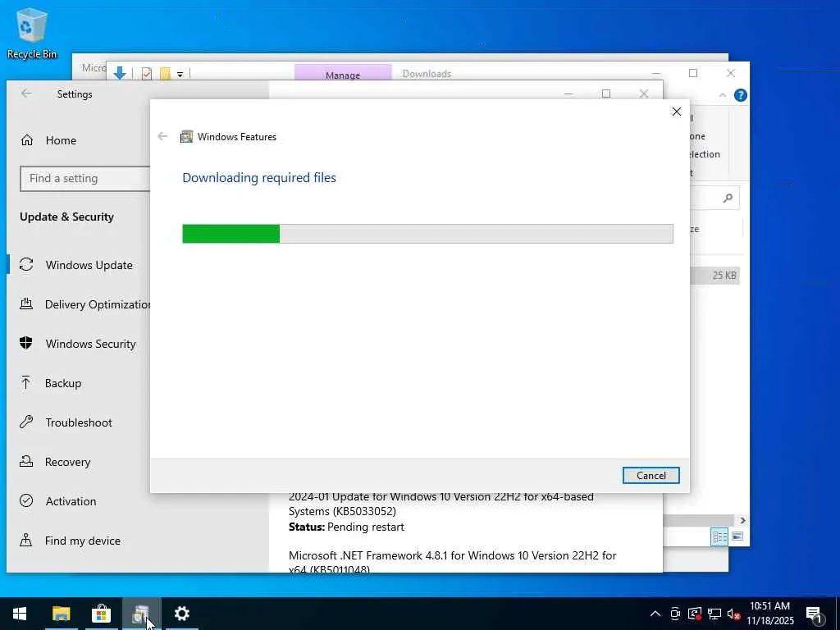Screen dimensions: 840x630
Task: Open the Action Center notifications
Action: pyautogui.click(x=814, y=614)
